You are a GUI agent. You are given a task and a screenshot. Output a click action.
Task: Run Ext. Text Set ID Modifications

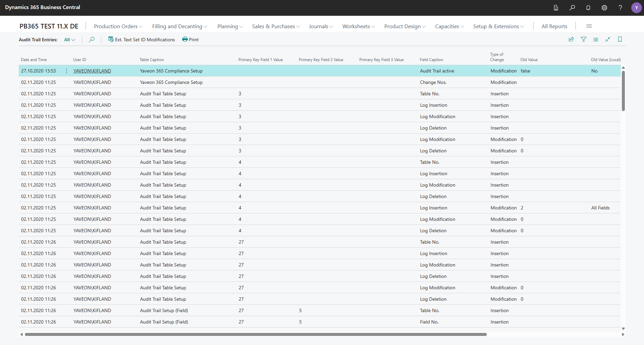pos(141,39)
